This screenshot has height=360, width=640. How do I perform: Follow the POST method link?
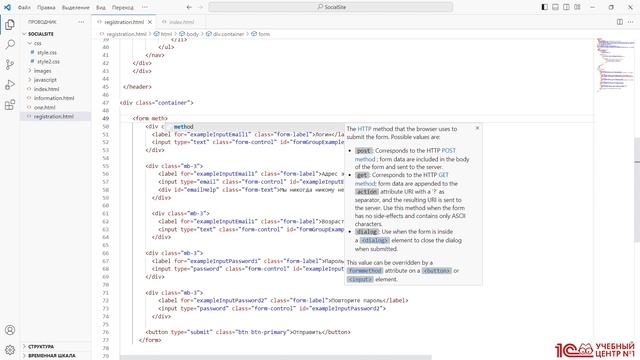pos(448,151)
